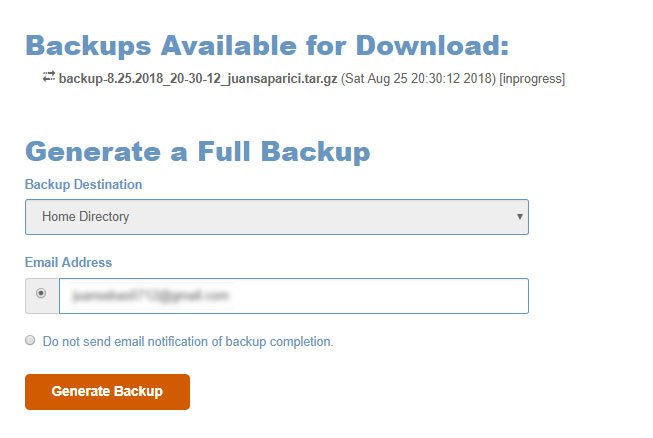The height and width of the screenshot is (438, 653).
Task: Click the Backups Available for Download heading
Action: [x=267, y=46]
